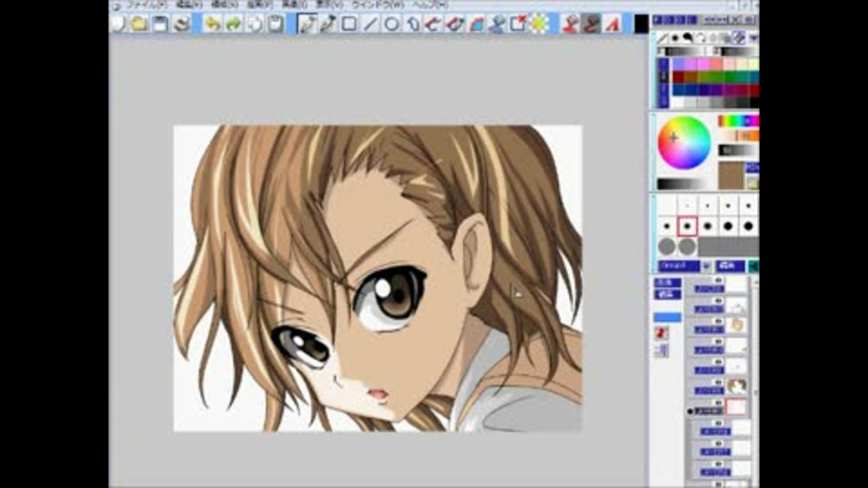Image resolution: width=868 pixels, height=488 pixels.
Task: Select the smallest faint brush size dot
Action: pyautogui.click(x=687, y=205)
